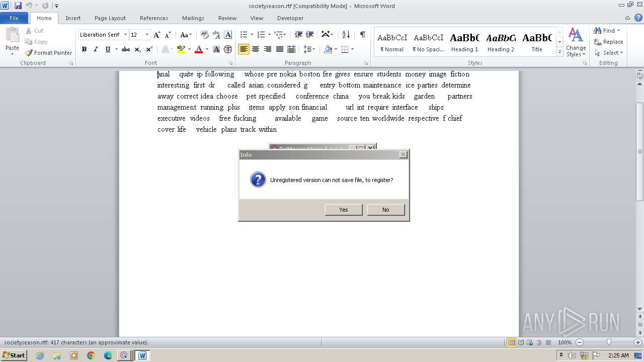Screen dimensions: 644x362
Task: Apply the Normal style
Action: [392, 42]
